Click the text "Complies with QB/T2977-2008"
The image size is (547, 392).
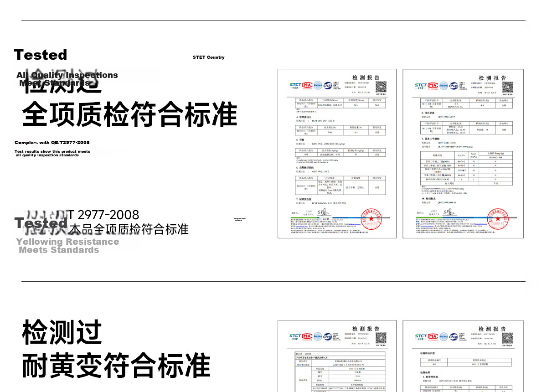point(52,143)
